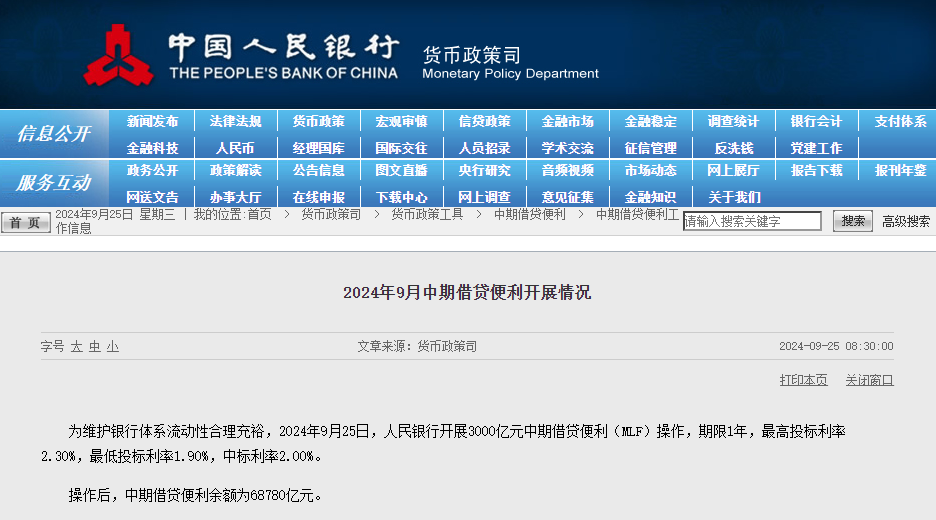The image size is (936, 520).
Task: Click 打印本页 to print the page
Action: click(x=803, y=380)
